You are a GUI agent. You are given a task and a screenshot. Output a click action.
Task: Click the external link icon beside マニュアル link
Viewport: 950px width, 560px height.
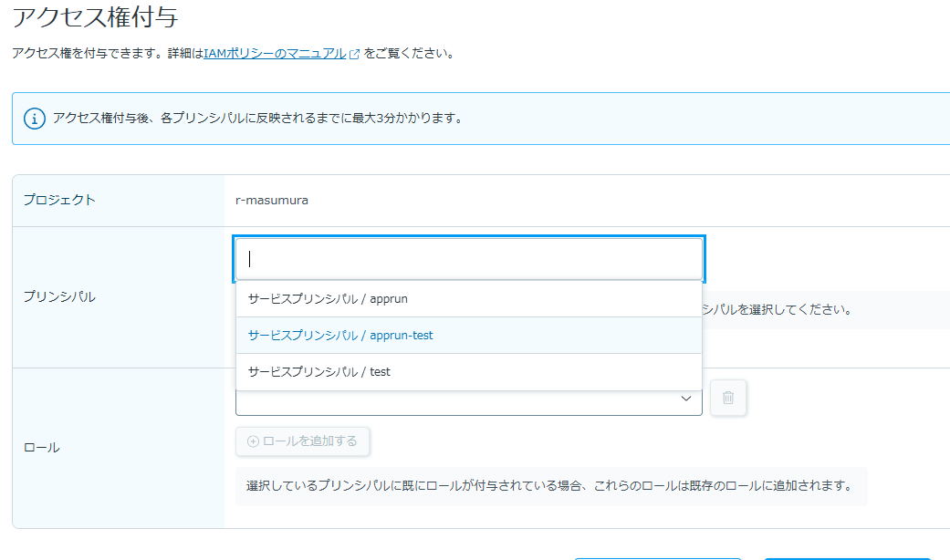[354, 53]
